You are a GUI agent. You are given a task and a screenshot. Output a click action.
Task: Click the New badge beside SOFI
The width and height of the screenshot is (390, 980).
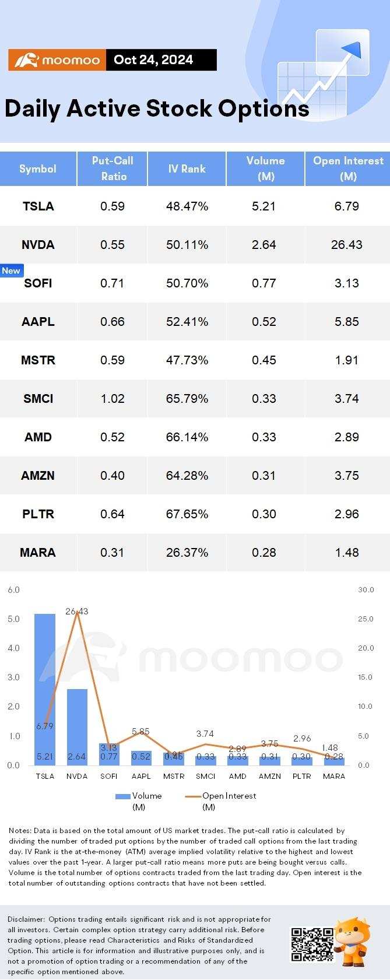[11, 271]
